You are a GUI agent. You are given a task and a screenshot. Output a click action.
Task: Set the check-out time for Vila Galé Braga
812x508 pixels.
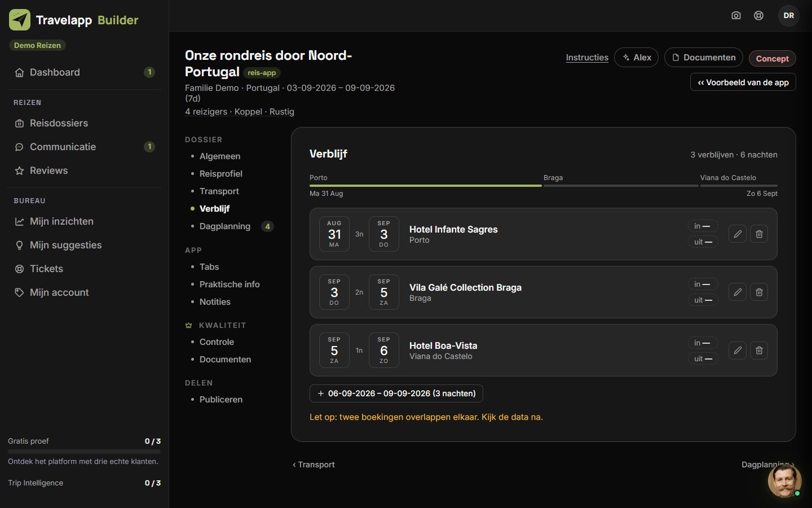[x=703, y=300]
